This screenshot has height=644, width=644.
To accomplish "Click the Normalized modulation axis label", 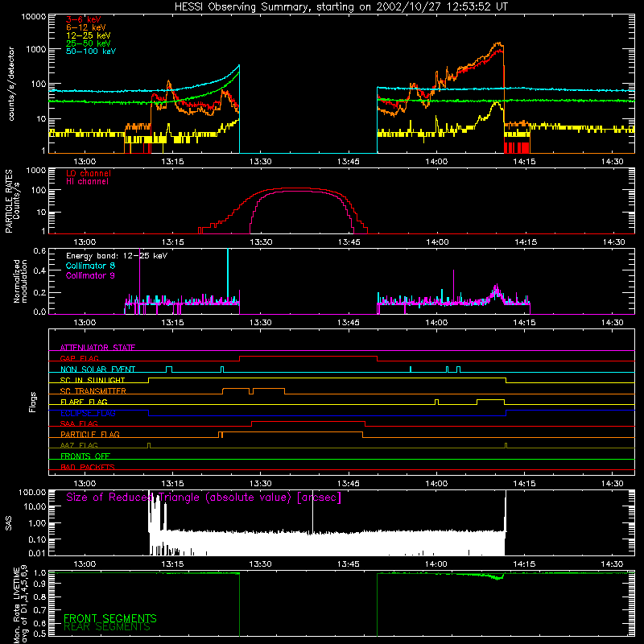I will point(20,281).
